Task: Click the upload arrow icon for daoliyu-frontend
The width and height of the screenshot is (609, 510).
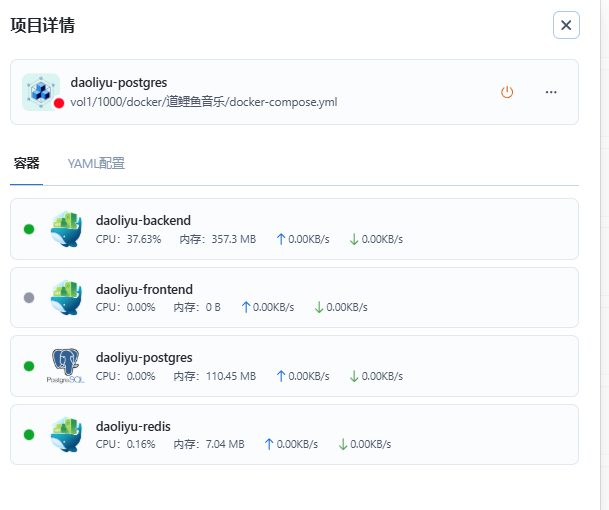Action: pos(245,307)
